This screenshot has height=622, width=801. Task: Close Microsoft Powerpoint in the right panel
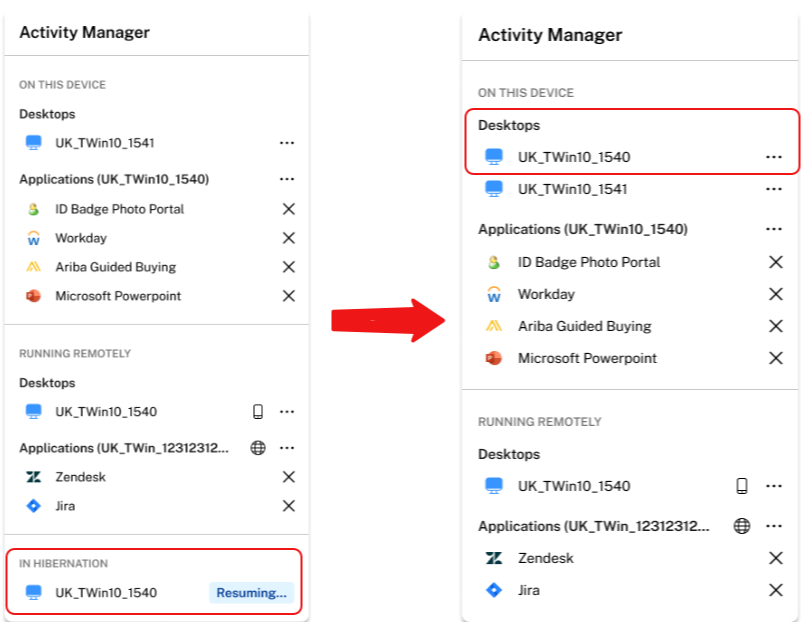point(774,358)
